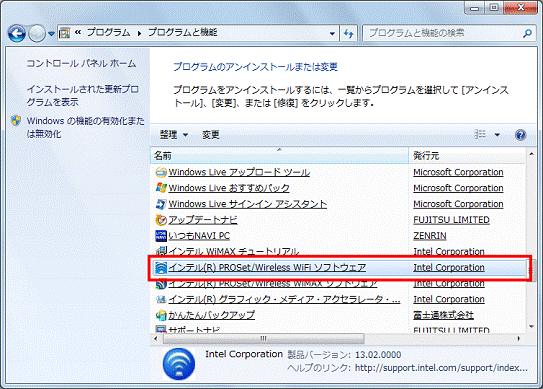Click the 製品バージョン 13.02.0000 value
Image resolution: width=543 pixels, height=389 pixels.
coord(378,355)
